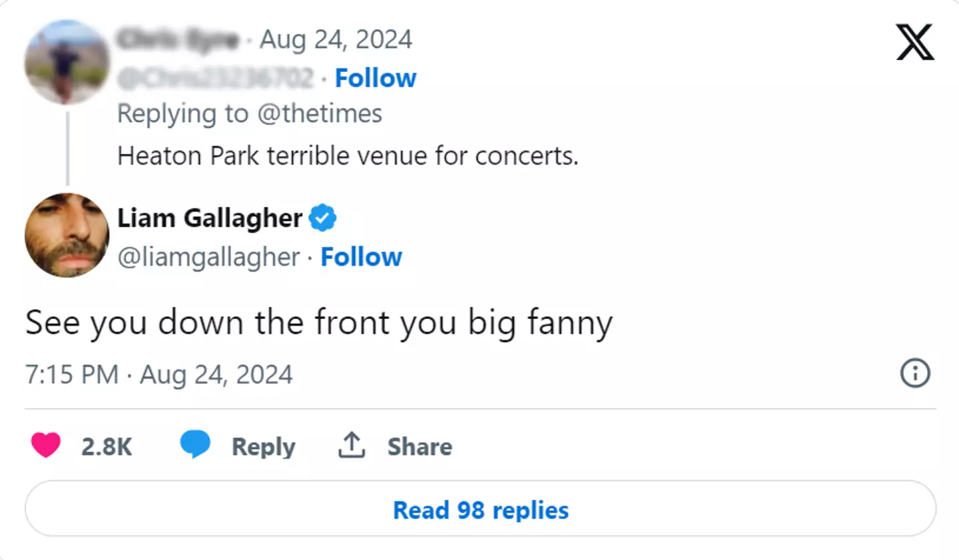This screenshot has height=560, width=959.
Task: Click the Share text label
Action: pyautogui.click(x=420, y=446)
